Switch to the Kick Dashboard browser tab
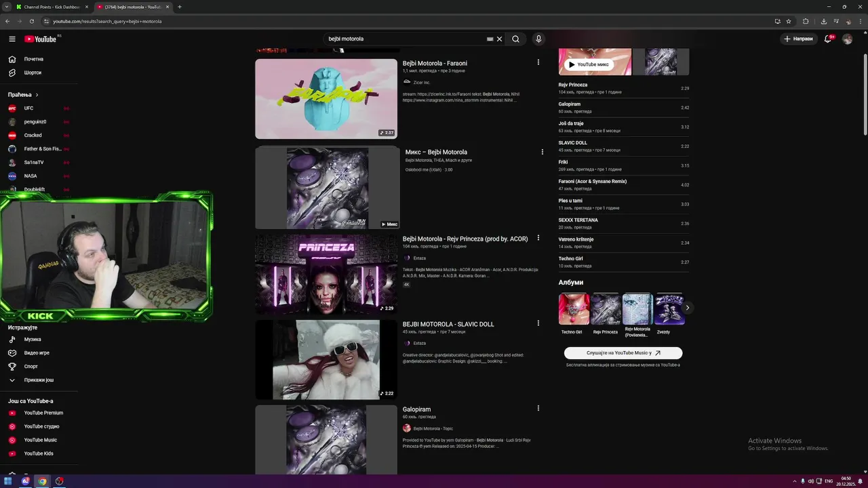 coord(51,7)
